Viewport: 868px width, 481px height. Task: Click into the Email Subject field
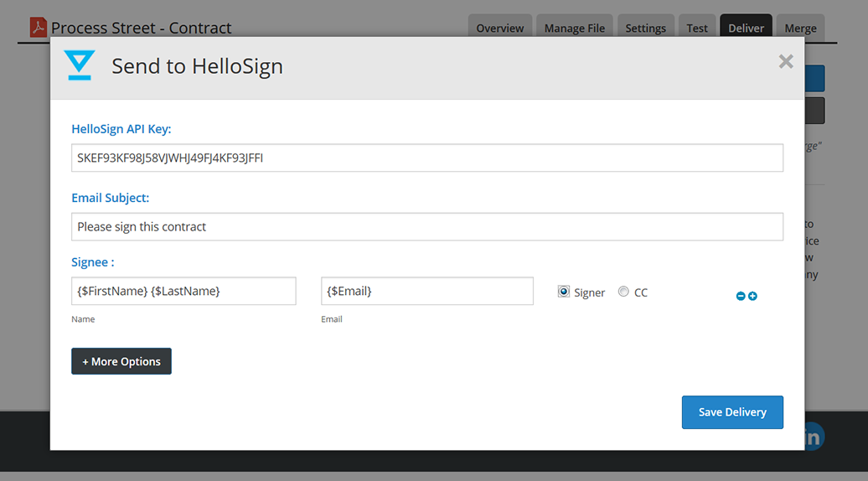(x=427, y=226)
